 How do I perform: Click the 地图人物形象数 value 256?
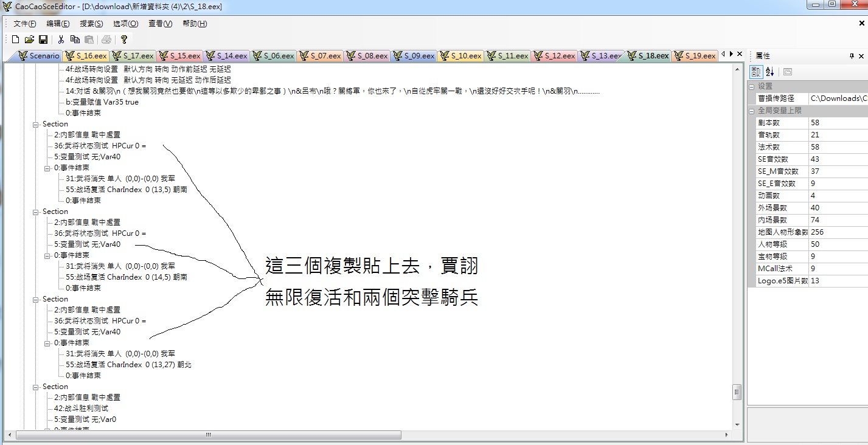point(838,232)
